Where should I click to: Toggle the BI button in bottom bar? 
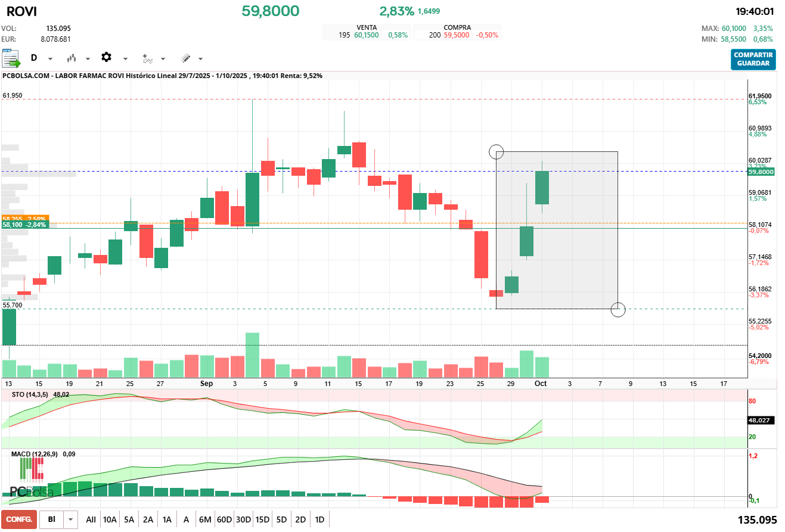[x=52, y=519]
